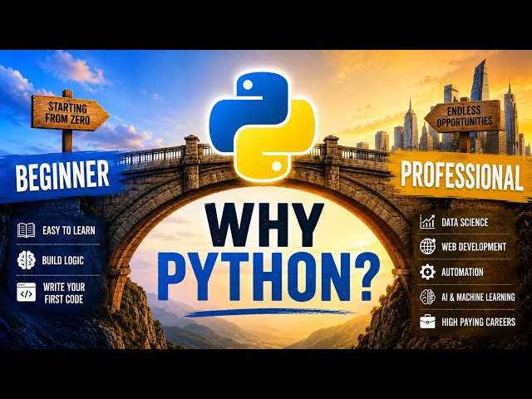Click the 'AUTOMATION' label

coord(462,272)
